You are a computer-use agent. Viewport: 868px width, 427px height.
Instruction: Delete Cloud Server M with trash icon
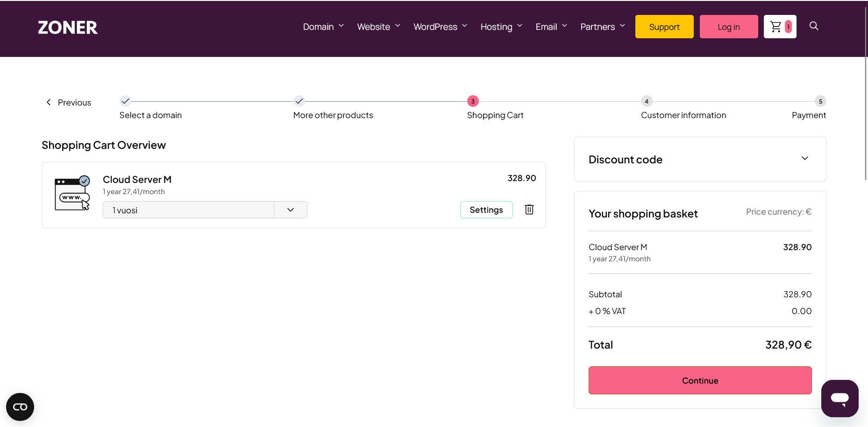[x=529, y=210]
